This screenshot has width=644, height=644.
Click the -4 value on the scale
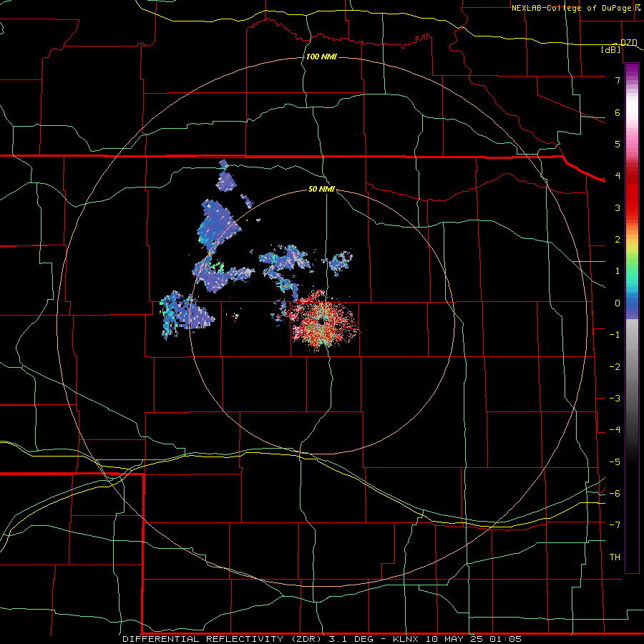coord(615,430)
